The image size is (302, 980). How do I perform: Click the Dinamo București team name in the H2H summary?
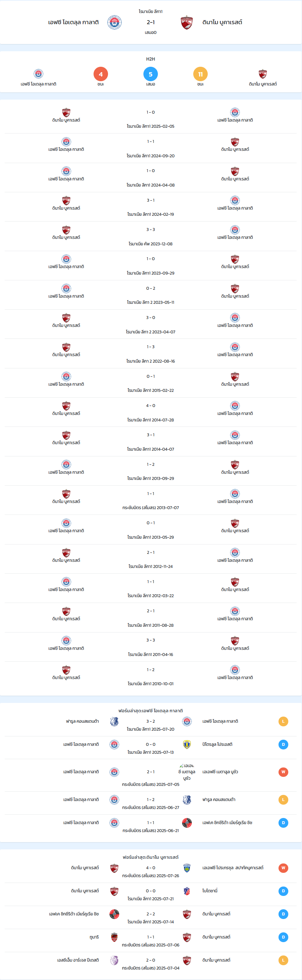263,84
